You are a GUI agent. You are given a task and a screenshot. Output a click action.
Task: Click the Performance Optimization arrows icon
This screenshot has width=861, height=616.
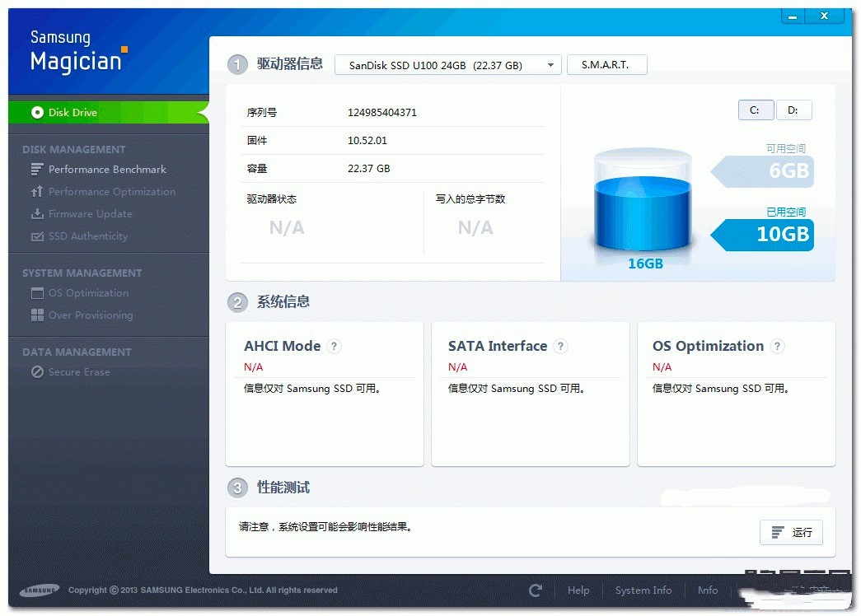click(x=37, y=192)
